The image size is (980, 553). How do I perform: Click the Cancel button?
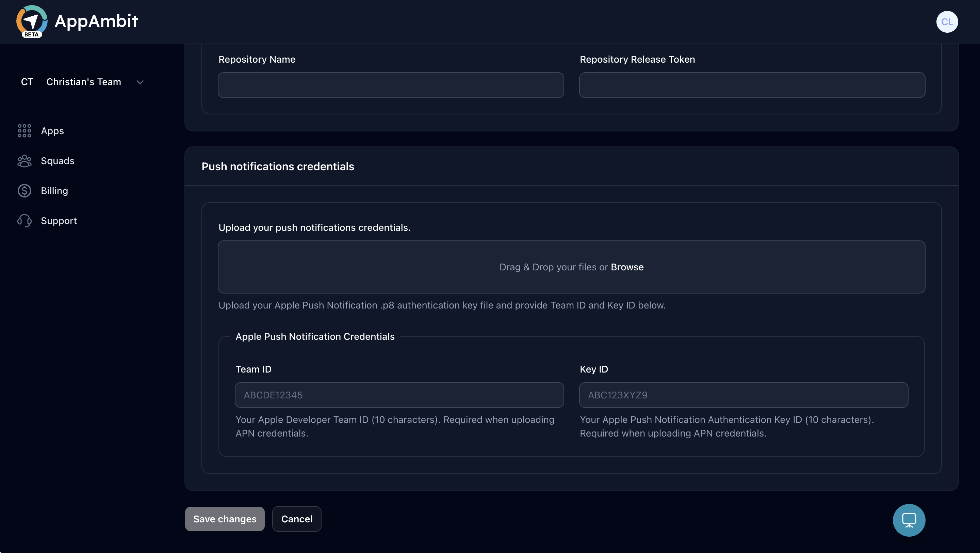coord(297,519)
